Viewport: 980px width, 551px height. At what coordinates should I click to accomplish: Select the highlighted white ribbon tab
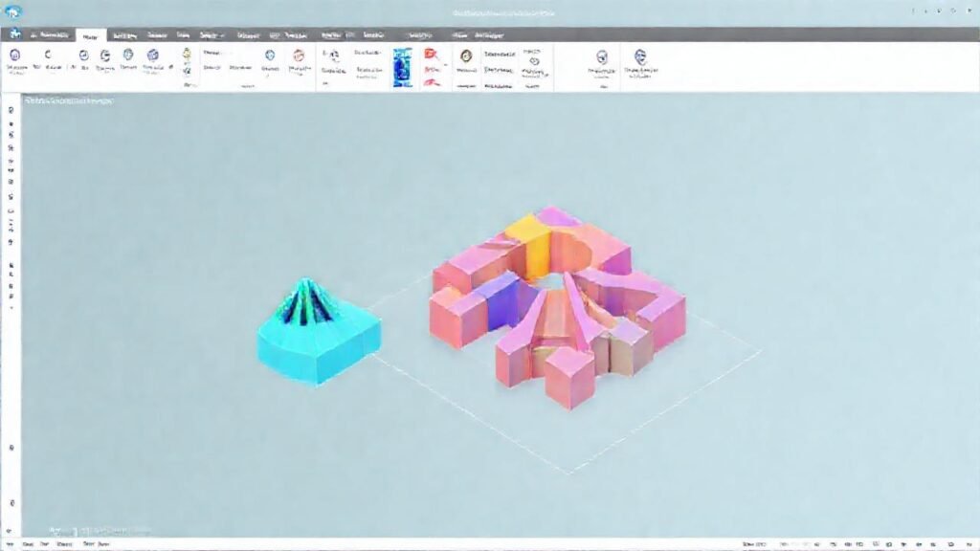coord(92,33)
